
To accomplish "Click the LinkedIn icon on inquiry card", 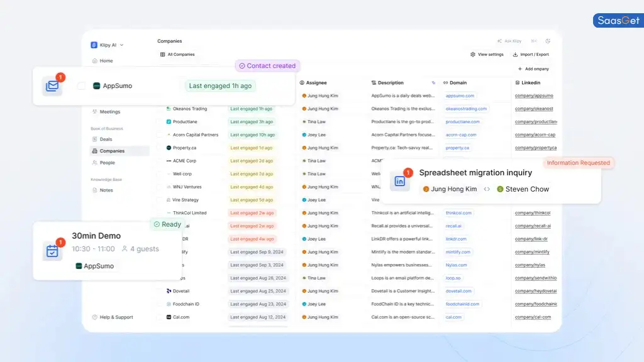I will (x=399, y=181).
